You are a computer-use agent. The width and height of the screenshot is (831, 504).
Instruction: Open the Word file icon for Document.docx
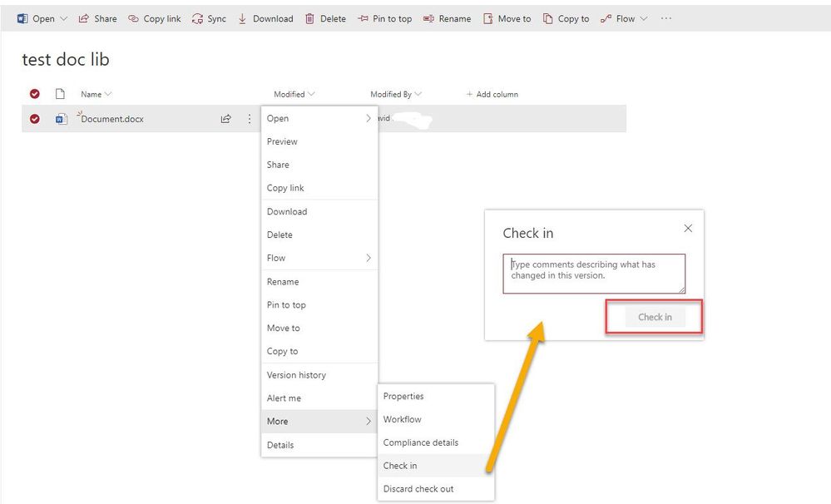coord(61,118)
